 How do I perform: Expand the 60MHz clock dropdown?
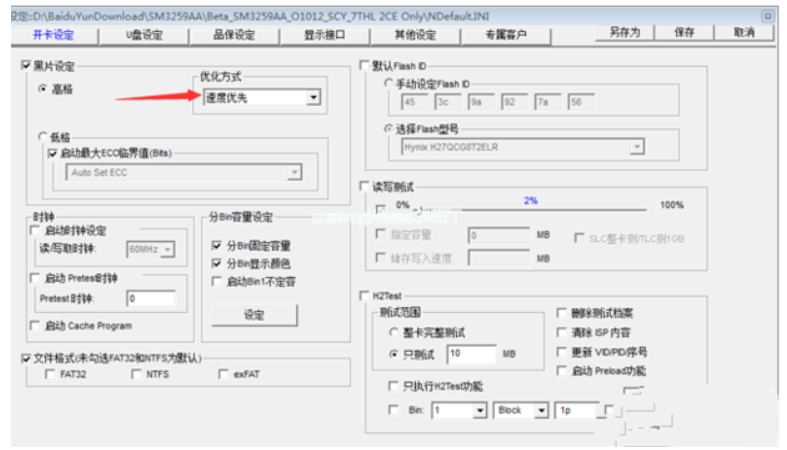168,249
